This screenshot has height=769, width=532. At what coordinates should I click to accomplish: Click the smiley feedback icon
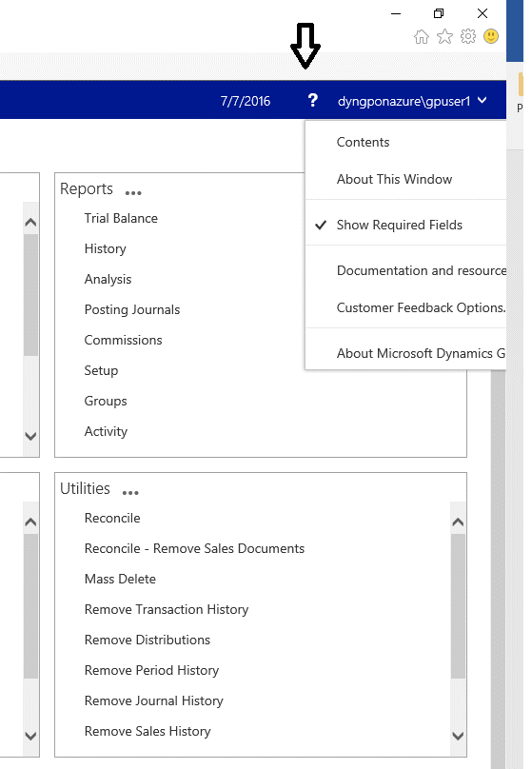[491, 36]
